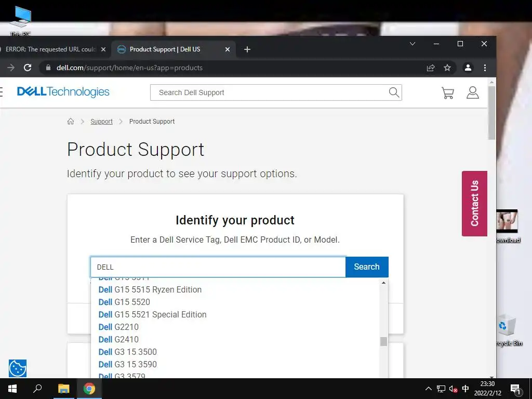Click the Dell Technologies logo

pyautogui.click(x=63, y=91)
